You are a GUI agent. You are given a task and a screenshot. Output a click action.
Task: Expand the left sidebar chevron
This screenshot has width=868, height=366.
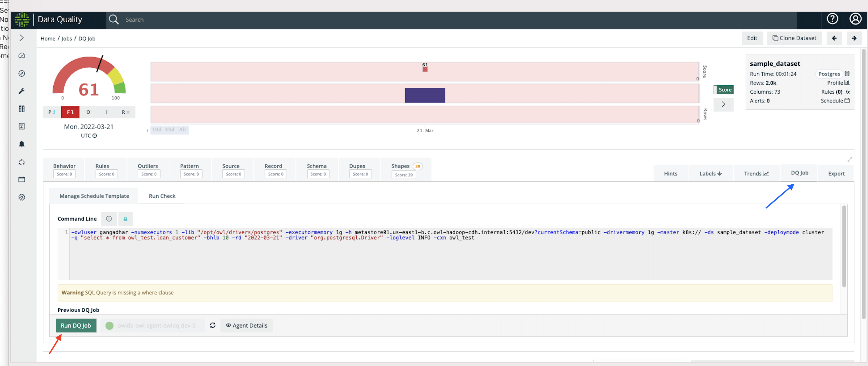point(22,38)
